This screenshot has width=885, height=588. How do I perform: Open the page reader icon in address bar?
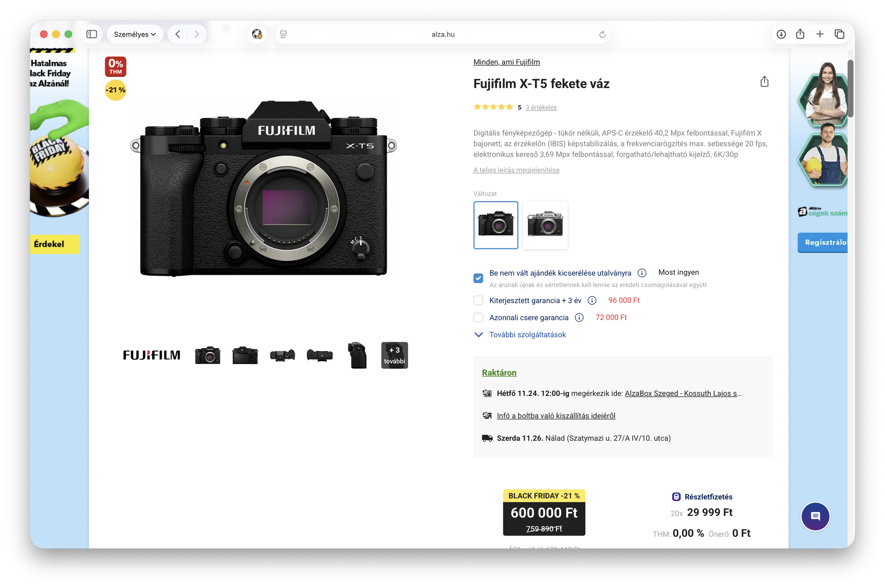(x=284, y=34)
